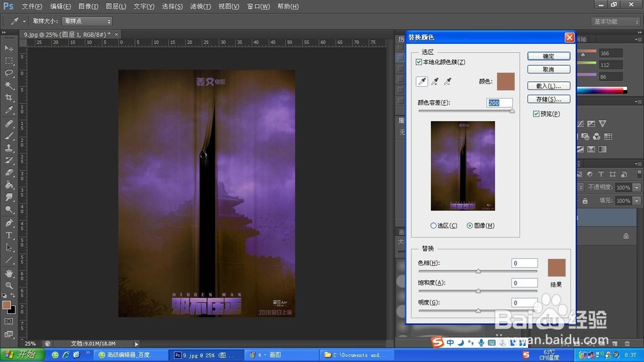Select the Pen tool
Screen dimensions: 644x362
point(9,223)
